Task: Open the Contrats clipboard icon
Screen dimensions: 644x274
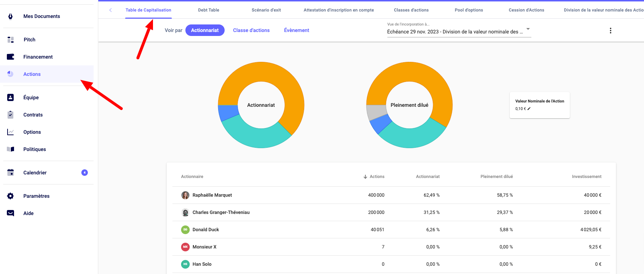Action: tap(10, 115)
